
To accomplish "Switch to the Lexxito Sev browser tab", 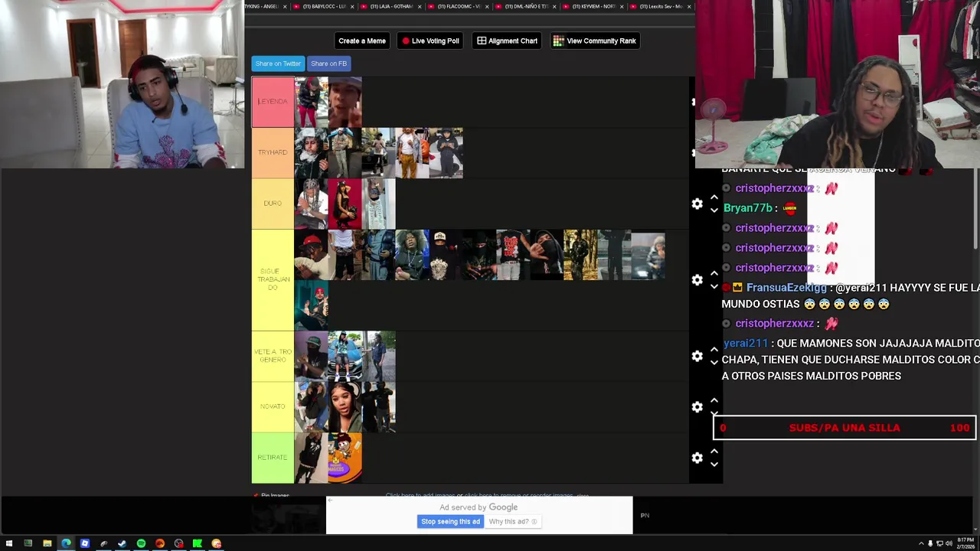I will click(x=661, y=6).
